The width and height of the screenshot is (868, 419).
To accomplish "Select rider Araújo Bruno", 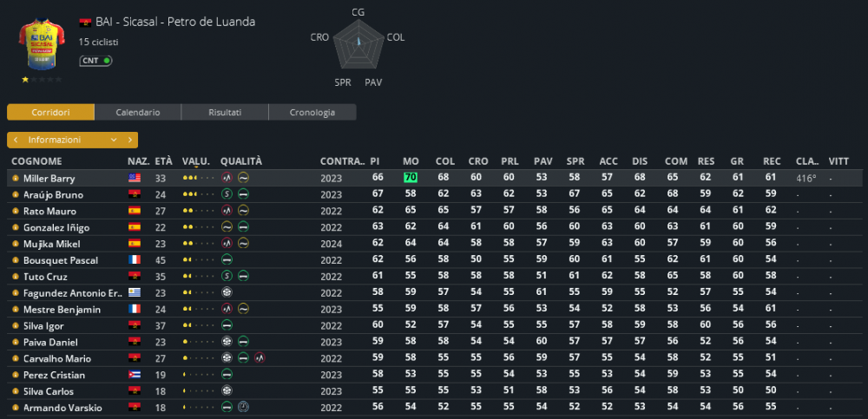I will (x=53, y=195).
